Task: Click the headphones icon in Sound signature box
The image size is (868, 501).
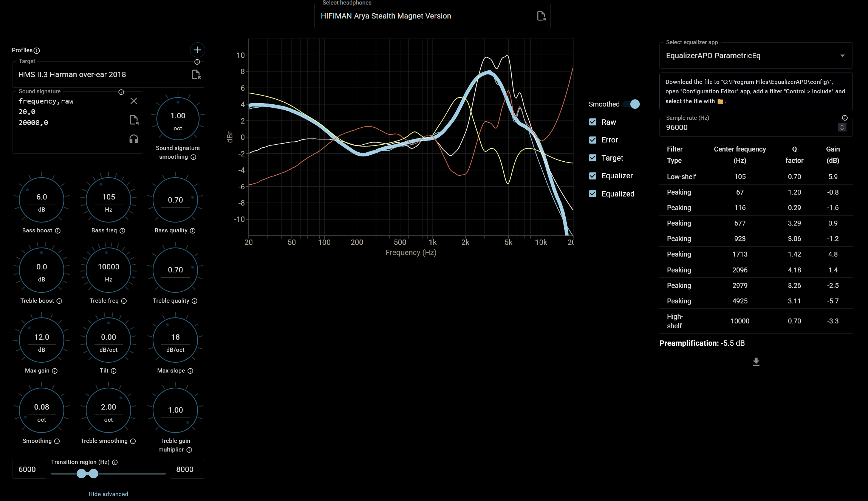Action: pyautogui.click(x=134, y=139)
